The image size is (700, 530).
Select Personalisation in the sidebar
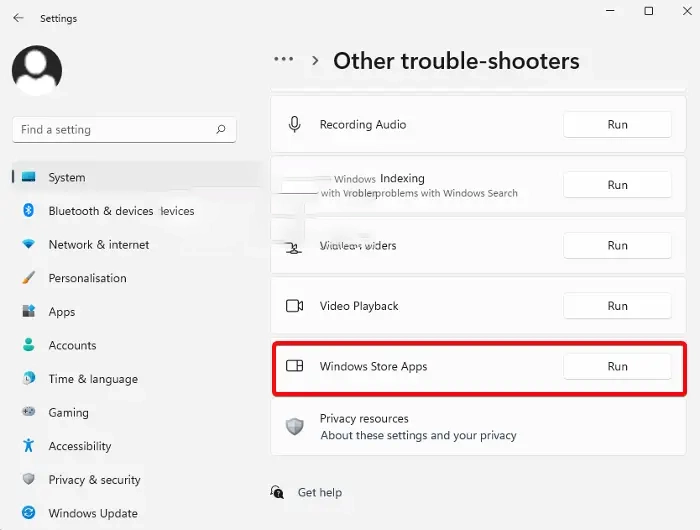coord(87,278)
